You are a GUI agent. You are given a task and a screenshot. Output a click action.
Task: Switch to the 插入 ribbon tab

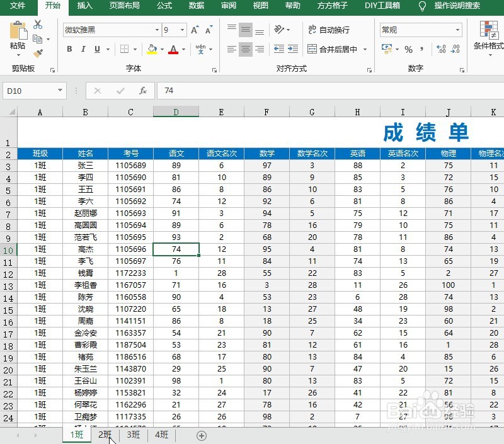[84, 7]
